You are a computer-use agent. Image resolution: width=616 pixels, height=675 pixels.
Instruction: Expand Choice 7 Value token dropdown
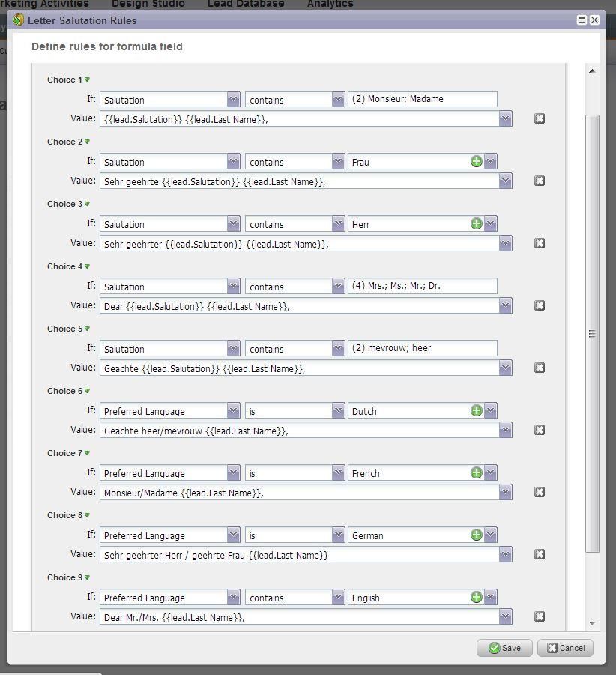point(506,493)
